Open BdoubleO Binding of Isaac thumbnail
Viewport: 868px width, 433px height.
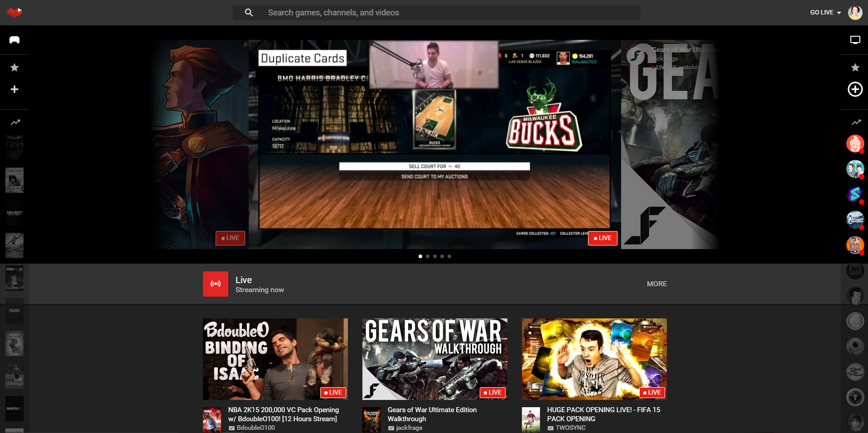pos(275,359)
